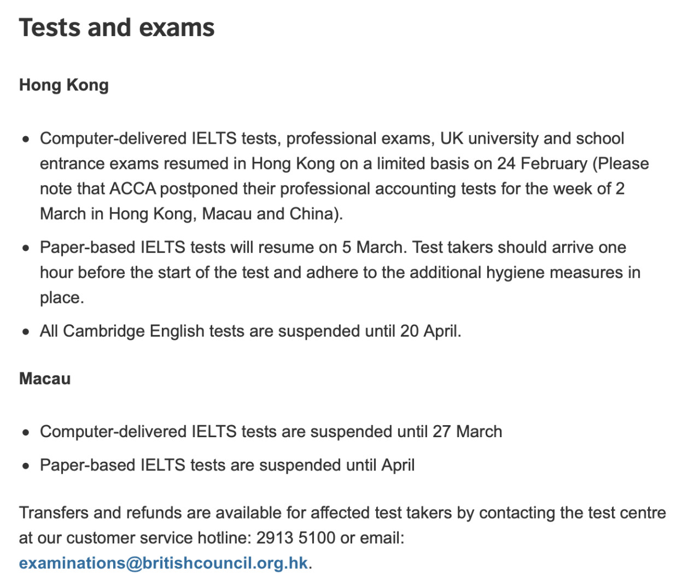
Task: Click the bullet dot before "All Cambridge English"
Action: pyautogui.click(x=26, y=332)
